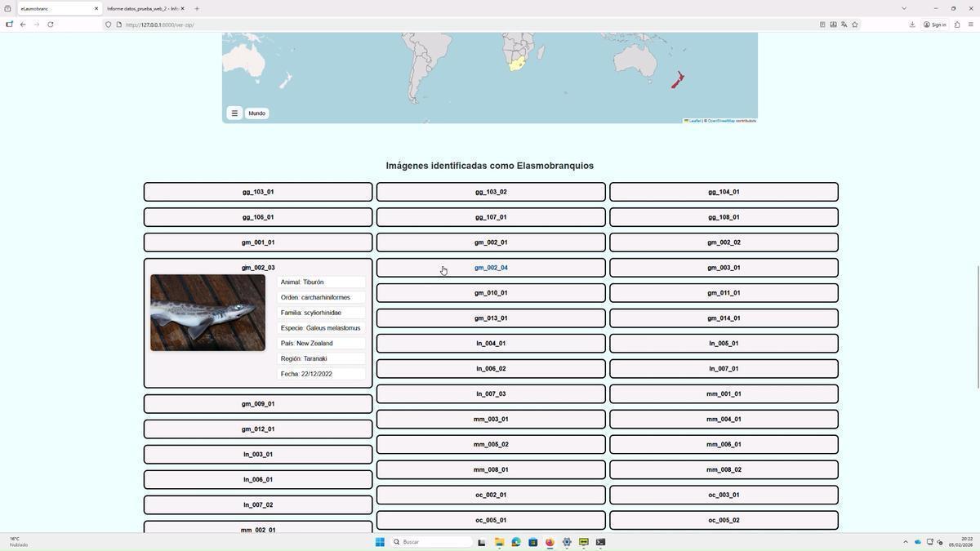
Task: Reload the page with the refresh icon
Action: click(51, 24)
